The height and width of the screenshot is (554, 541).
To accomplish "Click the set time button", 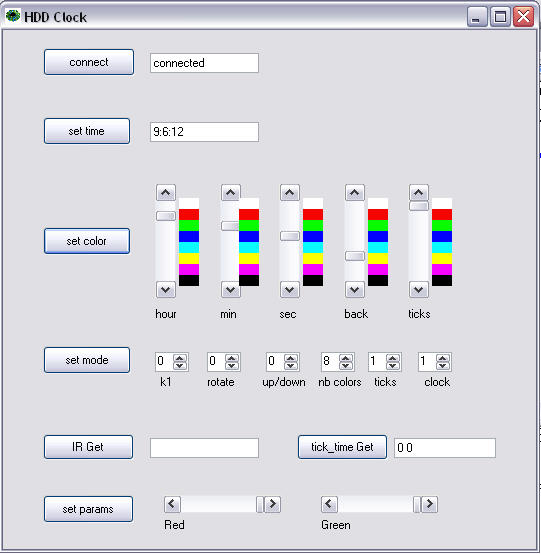I will pos(87,131).
